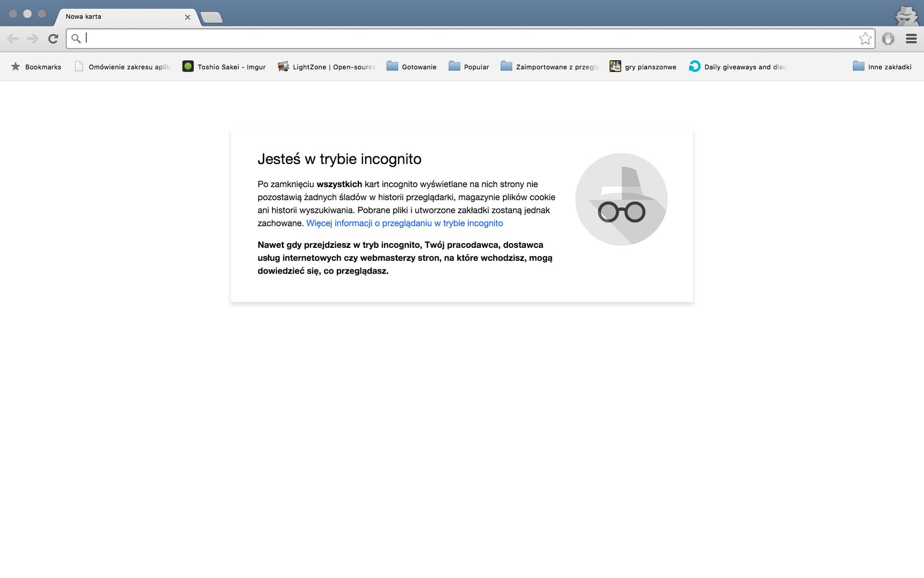Click the Jesteś w trybie incognito heading
This screenshot has height=578, width=924.
(x=340, y=159)
